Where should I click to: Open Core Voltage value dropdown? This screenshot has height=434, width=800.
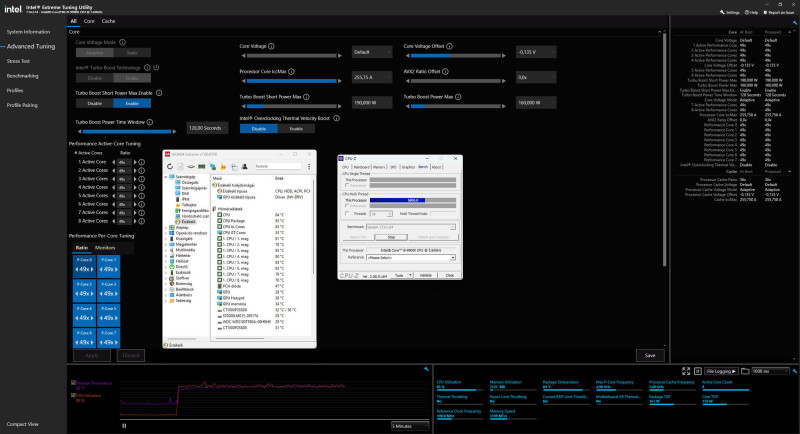tap(372, 52)
